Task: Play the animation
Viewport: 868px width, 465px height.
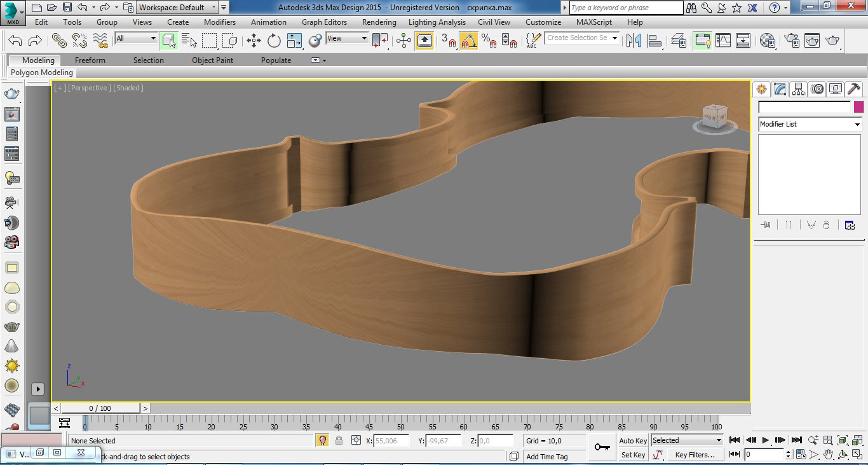Action: (x=766, y=440)
